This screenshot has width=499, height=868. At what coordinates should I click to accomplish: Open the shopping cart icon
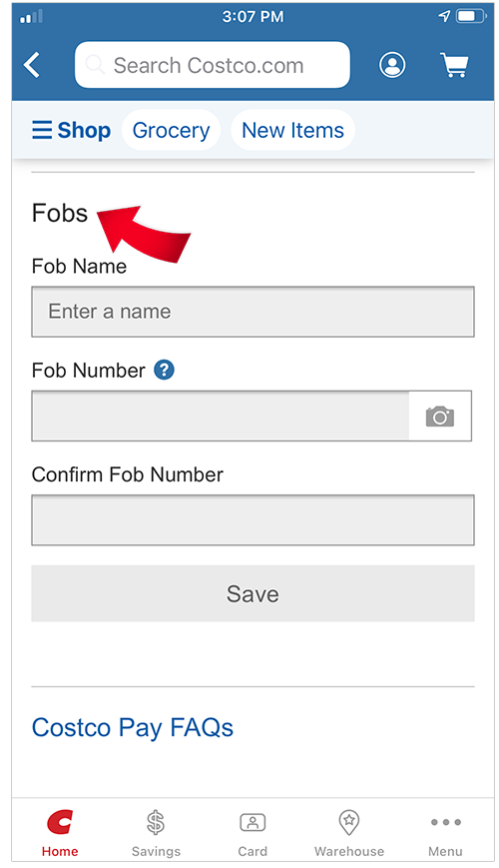click(x=454, y=65)
